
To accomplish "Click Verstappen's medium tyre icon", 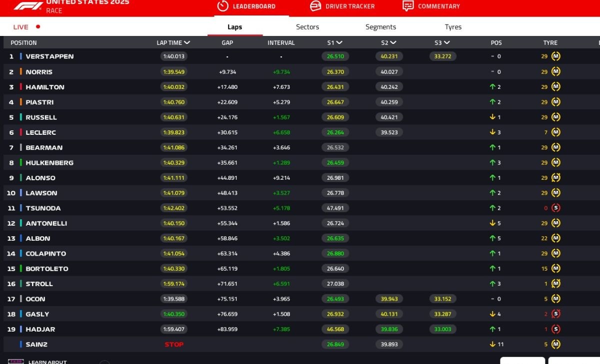I will click(x=555, y=56).
